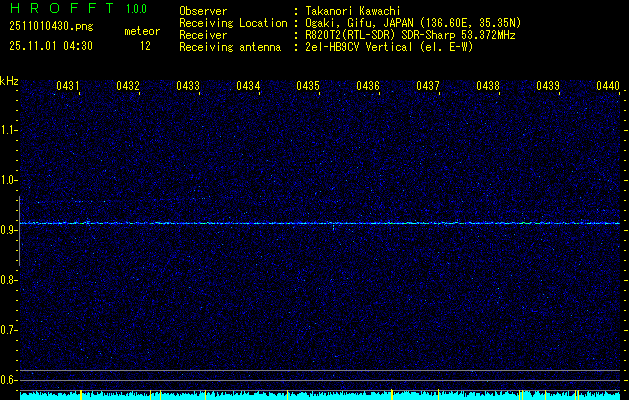Select the meteor label
The image size is (629, 400).
[141, 31]
